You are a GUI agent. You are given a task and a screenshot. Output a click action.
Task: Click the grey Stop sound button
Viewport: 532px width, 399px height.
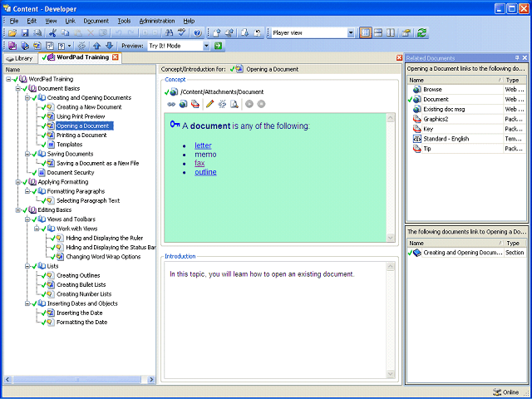(261, 104)
